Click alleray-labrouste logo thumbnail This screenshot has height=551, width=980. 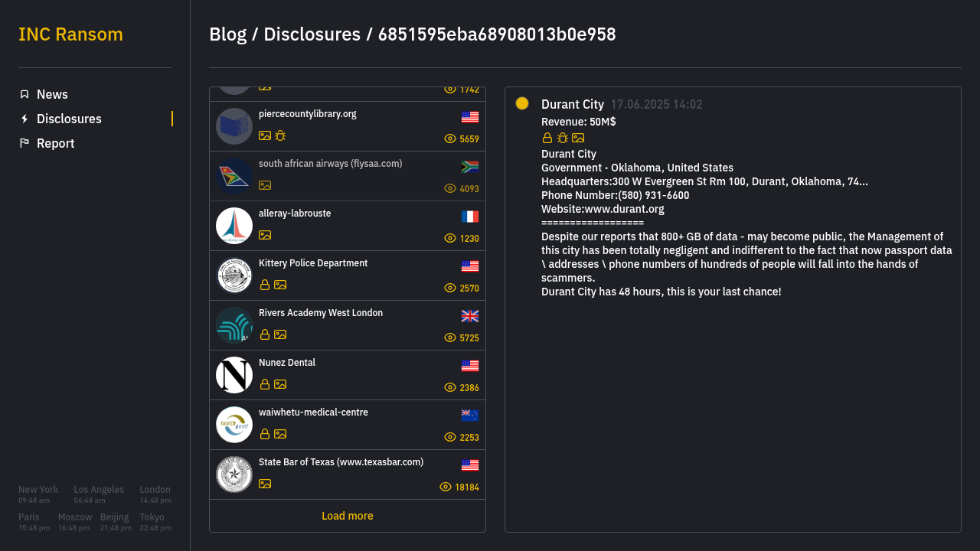[234, 226]
